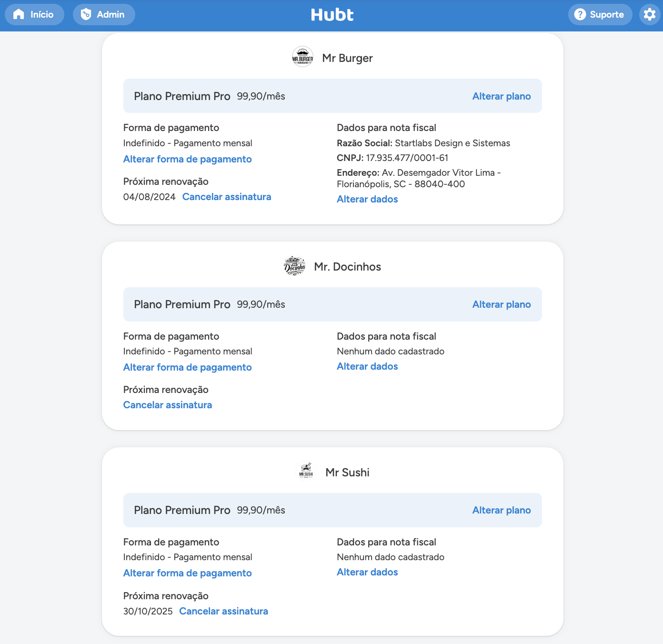Cancel the Mr Sushi subscription
The image size is (663, 644).
[x=224, y=611]
